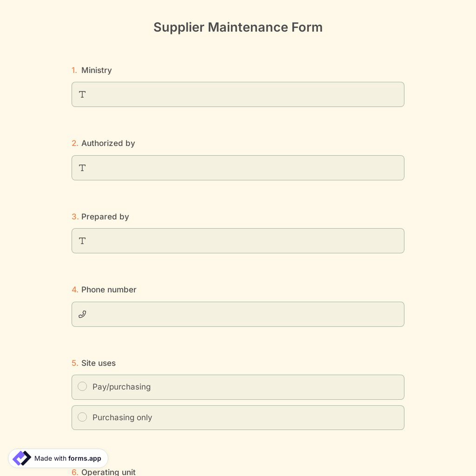Click the numbered label for question 1 Ministry
This screenshot has width=476, height=476.
click(x=75, y=70)
